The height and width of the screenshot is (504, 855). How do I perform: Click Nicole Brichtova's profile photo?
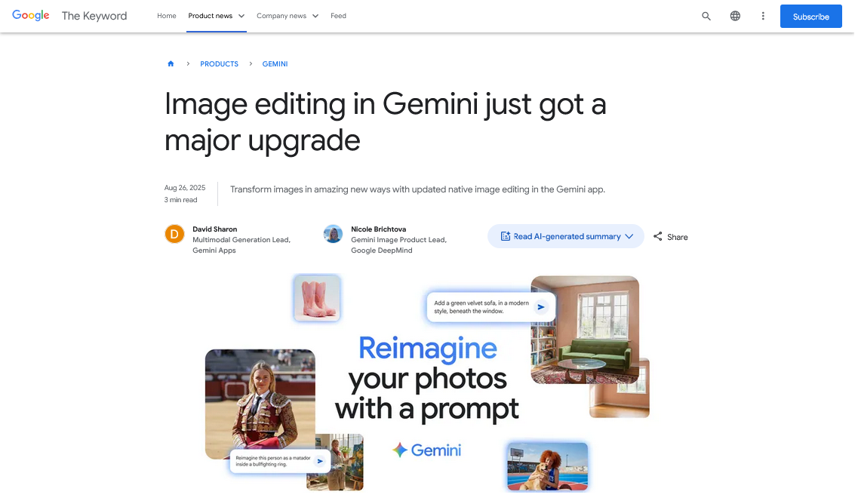point(333,234)
